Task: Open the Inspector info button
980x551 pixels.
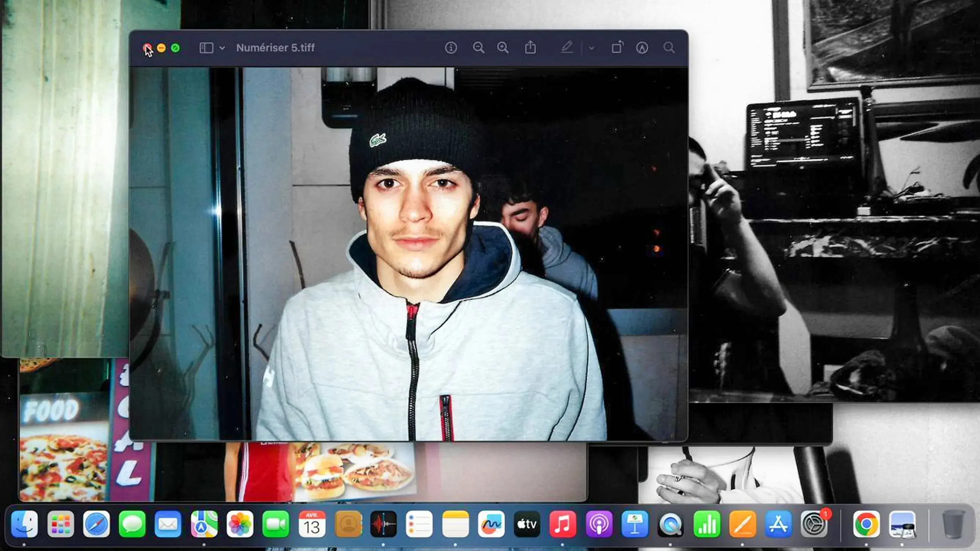Action: 451,48
